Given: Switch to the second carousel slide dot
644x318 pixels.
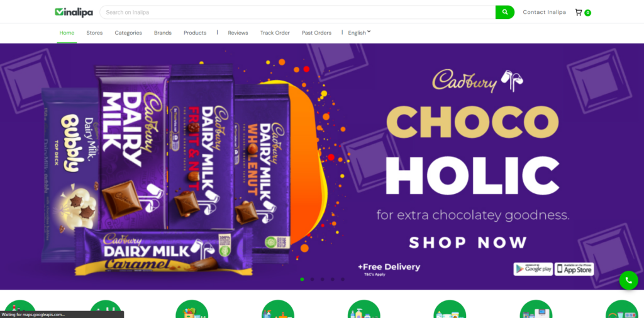Looking at the screenshot, I should [313, 280].
